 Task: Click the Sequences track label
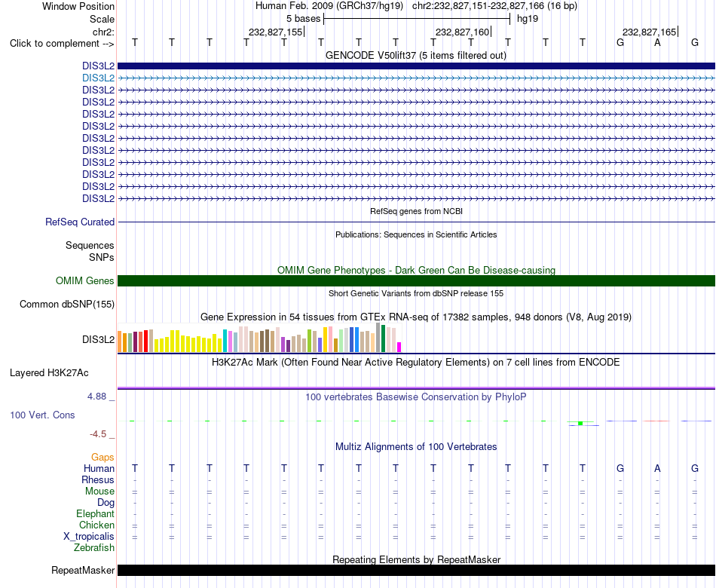pyautogui.click(x=90, y=245)
